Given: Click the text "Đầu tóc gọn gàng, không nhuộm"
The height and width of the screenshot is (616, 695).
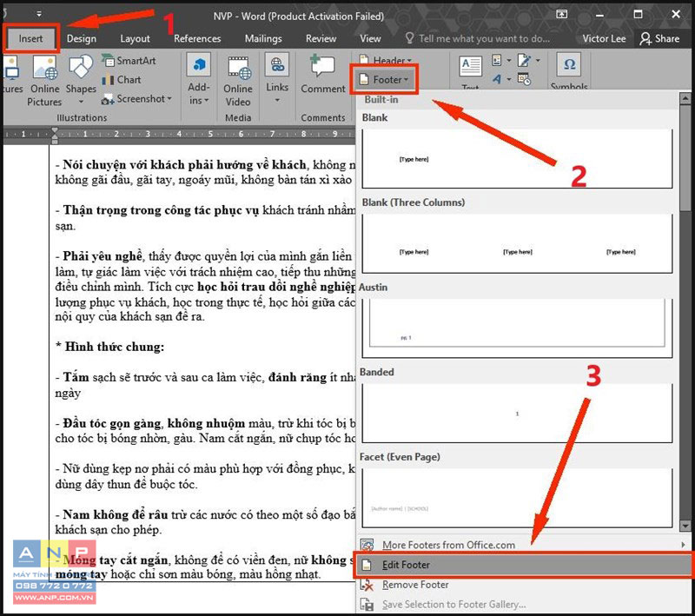Looking at the screenshot, I should click(x=154, y=423).
